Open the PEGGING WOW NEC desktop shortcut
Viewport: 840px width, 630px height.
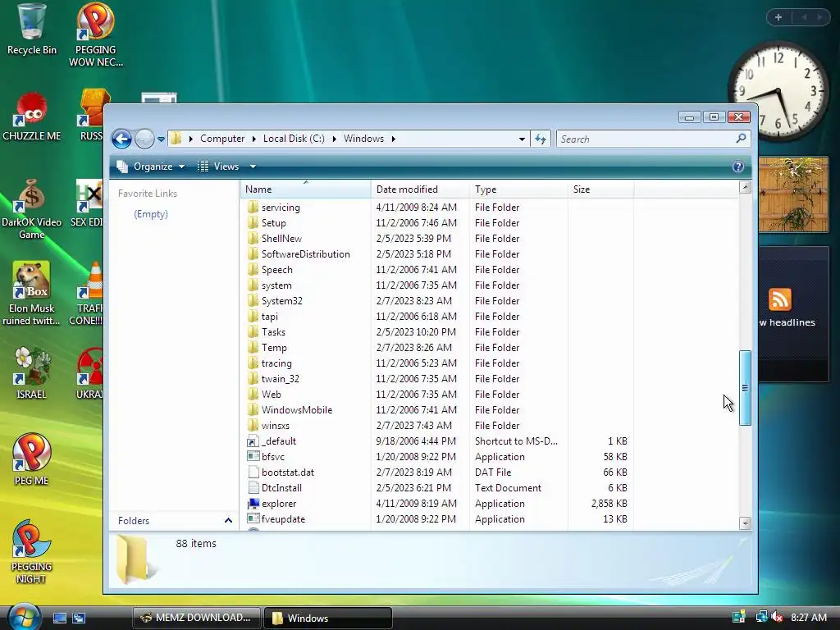click(95, 34)
